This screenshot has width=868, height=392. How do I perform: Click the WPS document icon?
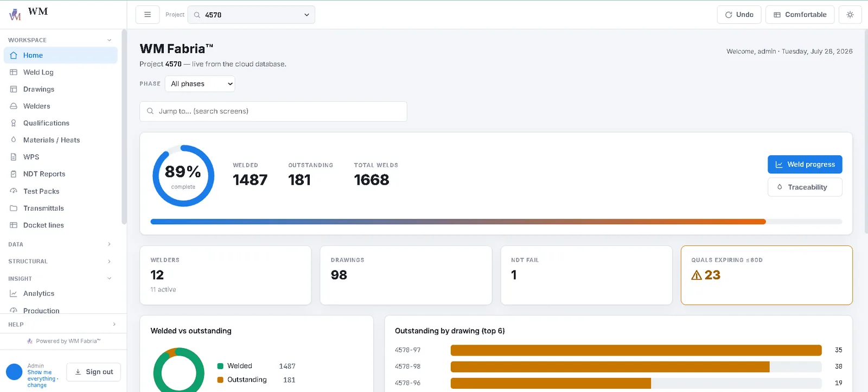[x=14, y=157]
